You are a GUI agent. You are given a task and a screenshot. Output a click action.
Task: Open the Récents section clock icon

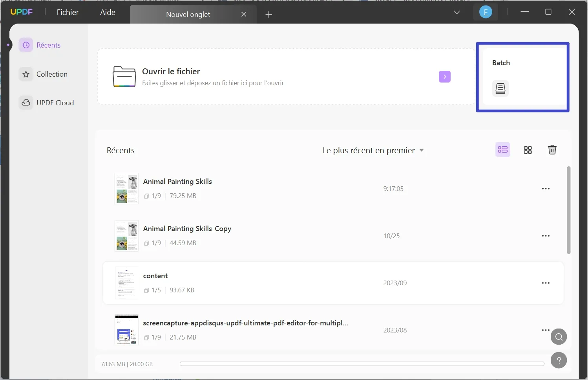click(26, 45)
